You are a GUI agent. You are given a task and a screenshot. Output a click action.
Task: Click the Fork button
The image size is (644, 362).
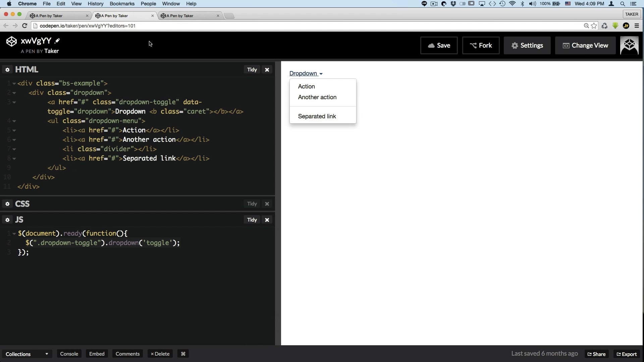click(x=481, y=46)
